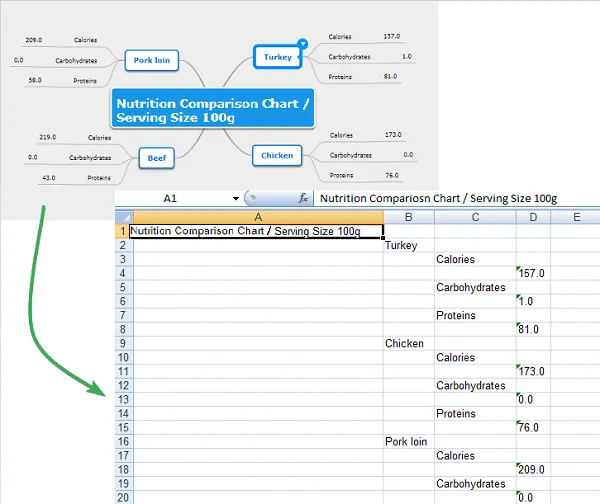Click the fx Insert Function icon
This screenshot has height=504, width=600.
(304, 199)
